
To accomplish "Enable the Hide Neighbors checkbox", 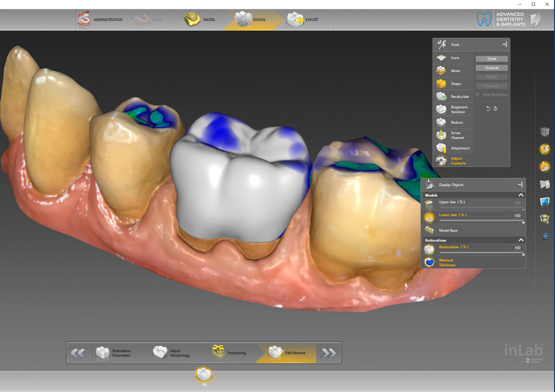I will coord(478,95).
